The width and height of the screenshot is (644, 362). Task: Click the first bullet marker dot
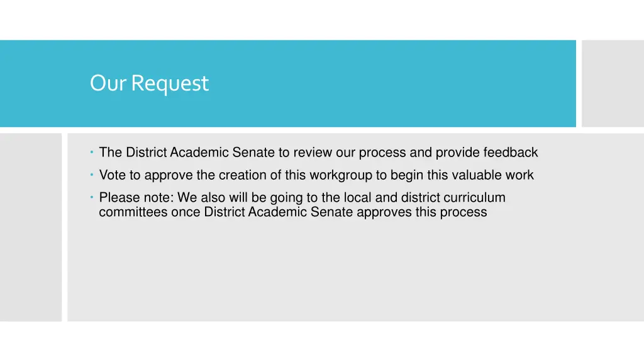coord(92,152)
